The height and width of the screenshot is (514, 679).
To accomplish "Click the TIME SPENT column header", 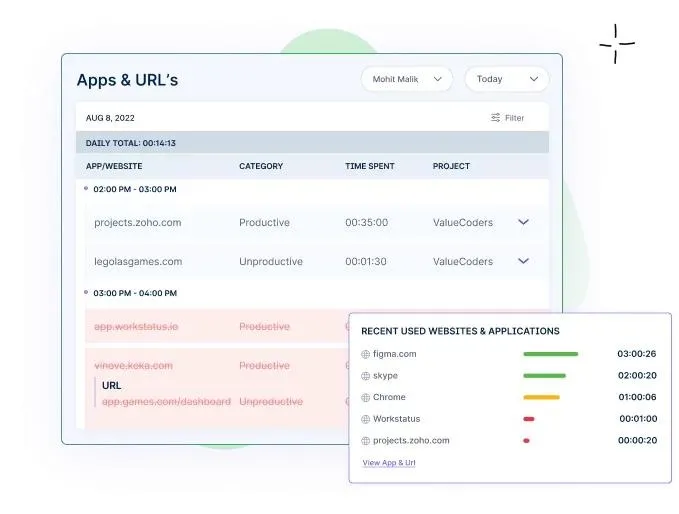I will tap(370, 166).
